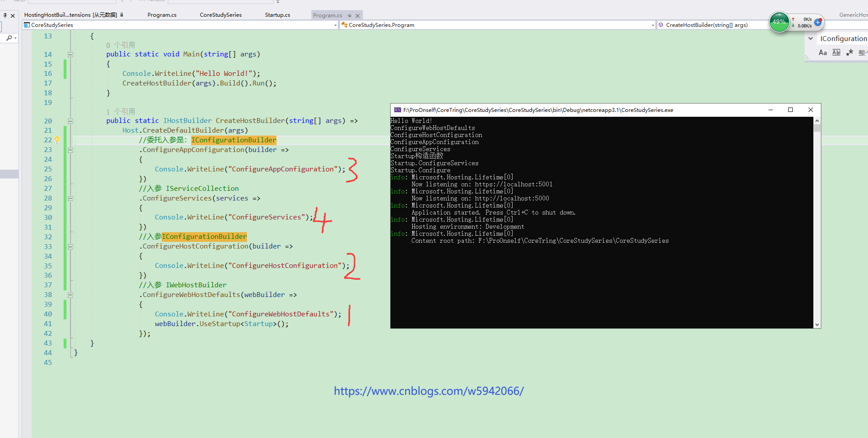The width and height of the screenshot is (868, 438).
Task: Click the green 49% memory monitor ball
Action: click(x=779, y=22)
